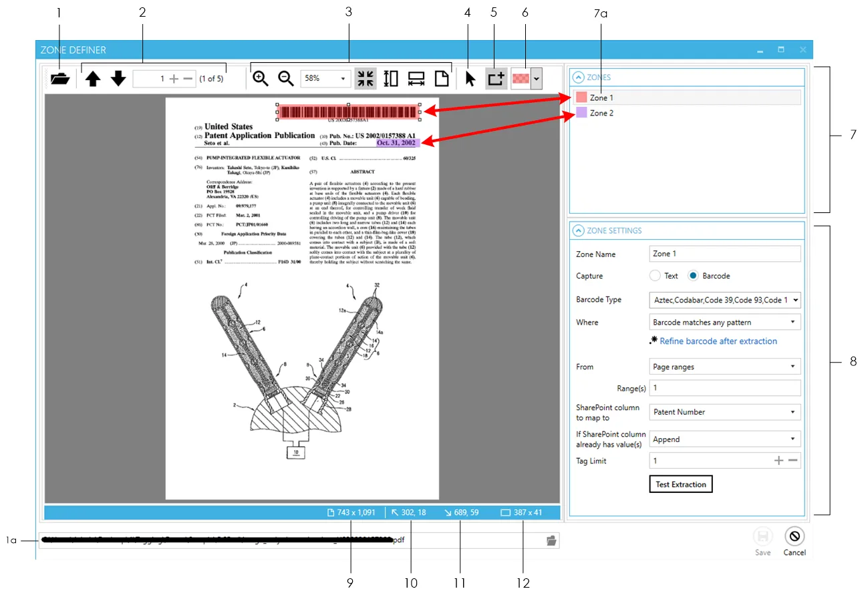Open SharePoint column Patent Number dropdown
Viewport: 868px width, 597px height.
click(724, 412)
